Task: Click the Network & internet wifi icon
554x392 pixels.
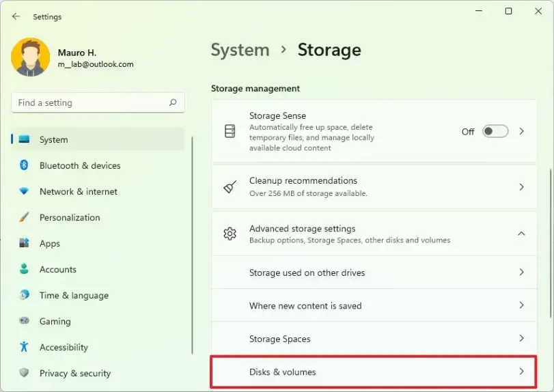Action: point(25,191)
